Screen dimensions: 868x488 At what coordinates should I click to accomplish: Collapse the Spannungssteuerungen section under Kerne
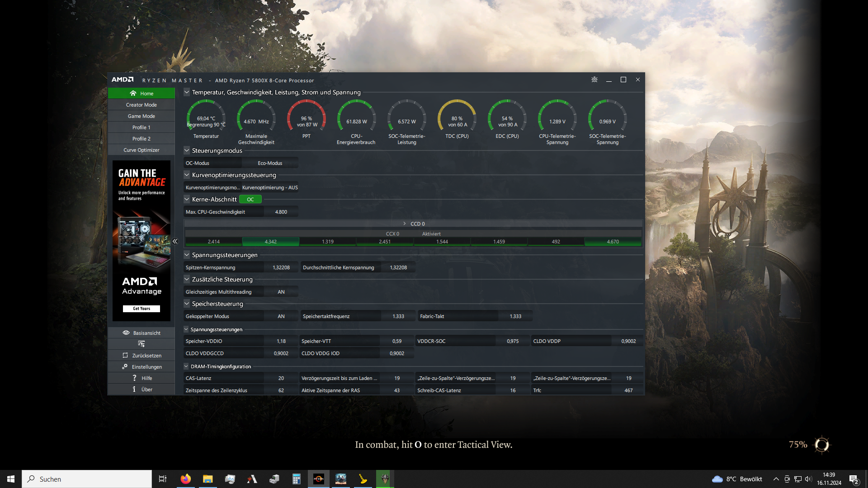pos(187,255)
